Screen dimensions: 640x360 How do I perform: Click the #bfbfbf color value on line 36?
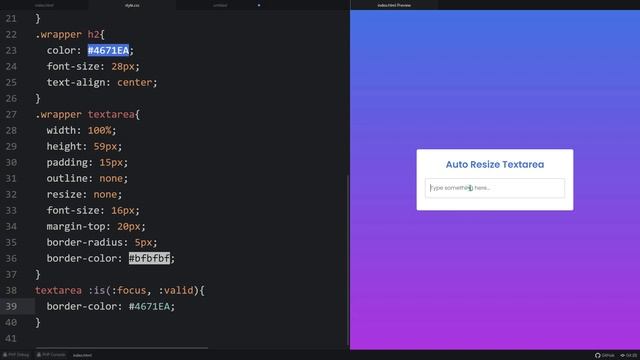coord(149,258)
